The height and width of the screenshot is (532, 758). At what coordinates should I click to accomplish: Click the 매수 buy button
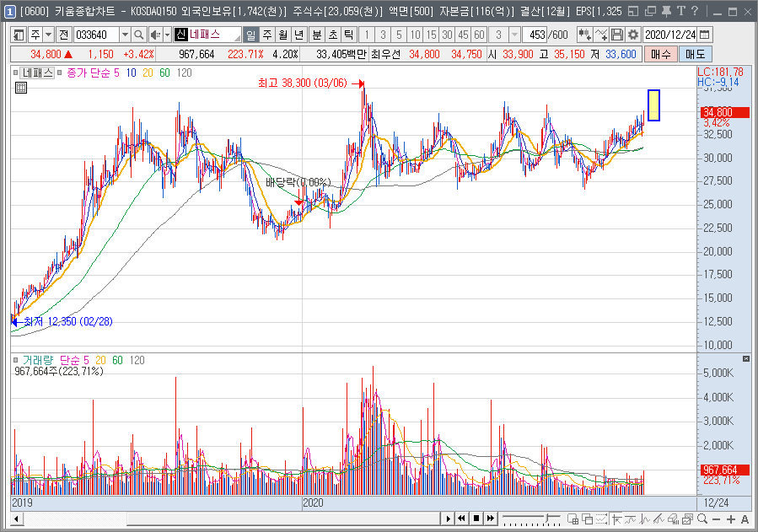point(660,54)
